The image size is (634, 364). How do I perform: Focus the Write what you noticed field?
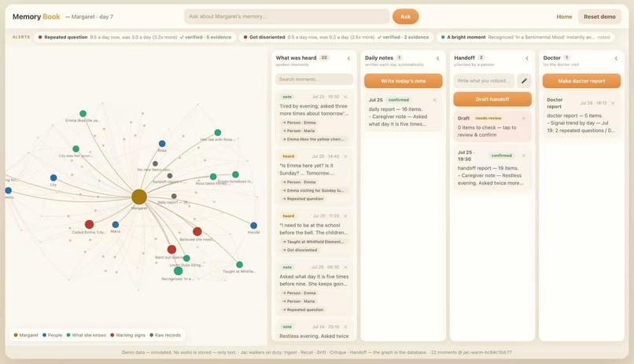coord(484,81)
